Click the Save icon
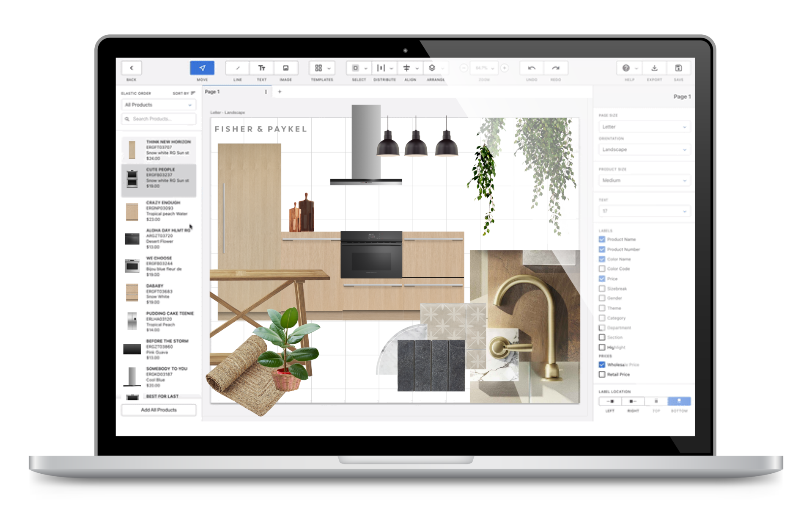The width and height of the screenshot is (812, 508). click(678, 68)
